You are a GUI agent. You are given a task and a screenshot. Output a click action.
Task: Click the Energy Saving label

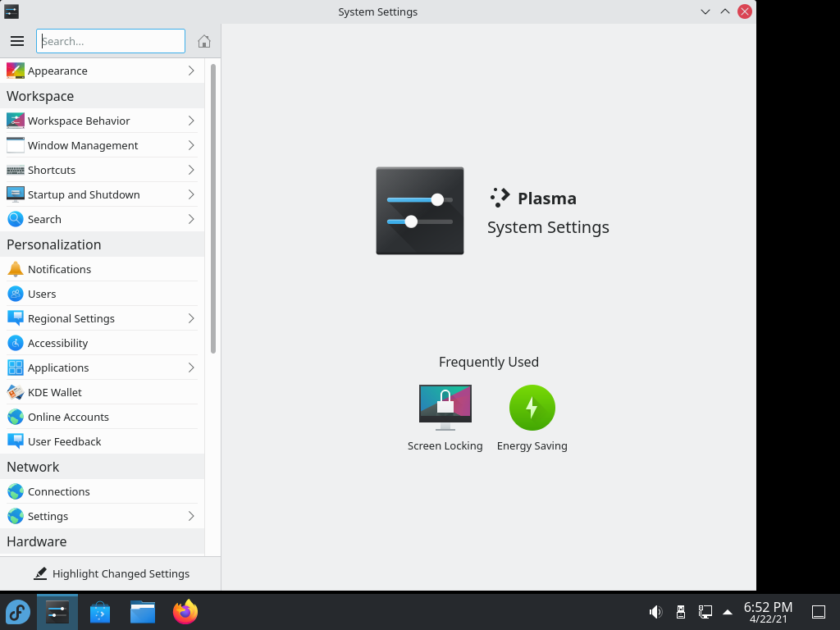click(x=532, y=445)
